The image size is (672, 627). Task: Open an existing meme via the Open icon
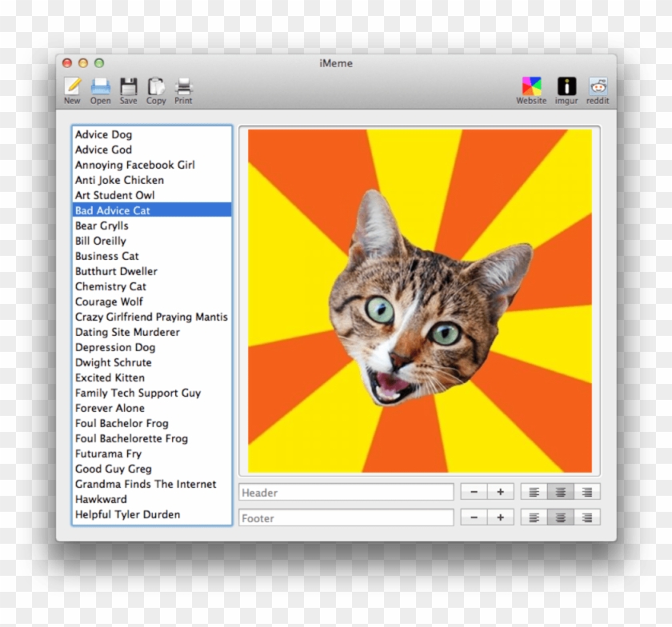click(100, 88)
